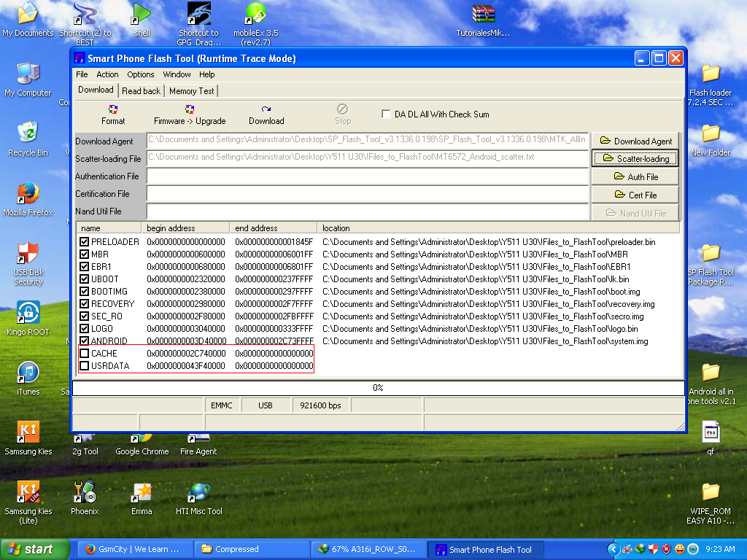Click the Scatter-loading button

(635, 158)
